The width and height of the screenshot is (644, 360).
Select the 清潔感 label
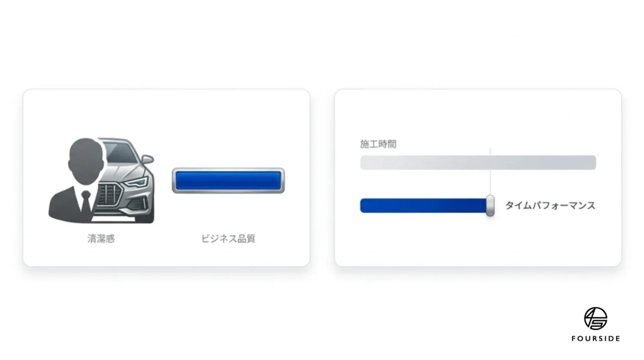point(101,239)
